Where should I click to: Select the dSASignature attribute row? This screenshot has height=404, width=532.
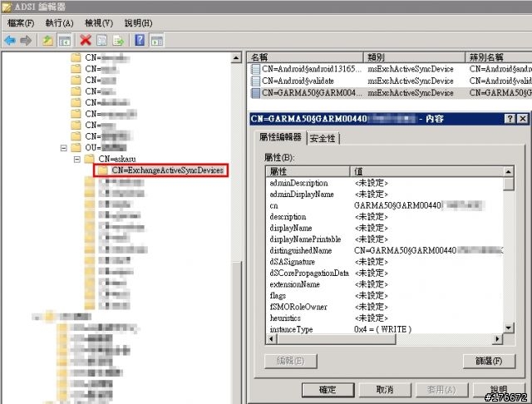click(x=384, y=262)
